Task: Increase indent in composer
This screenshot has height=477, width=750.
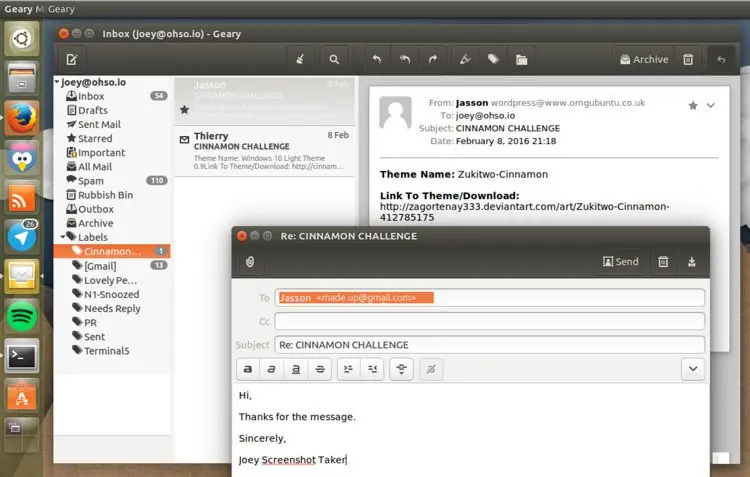Action: point(348,369)
